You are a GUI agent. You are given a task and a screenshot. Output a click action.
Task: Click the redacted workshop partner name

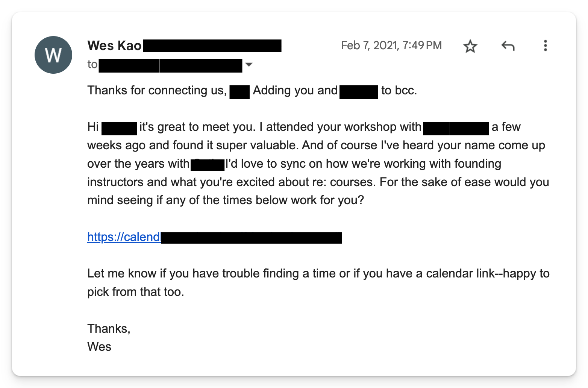click(456, 127)
